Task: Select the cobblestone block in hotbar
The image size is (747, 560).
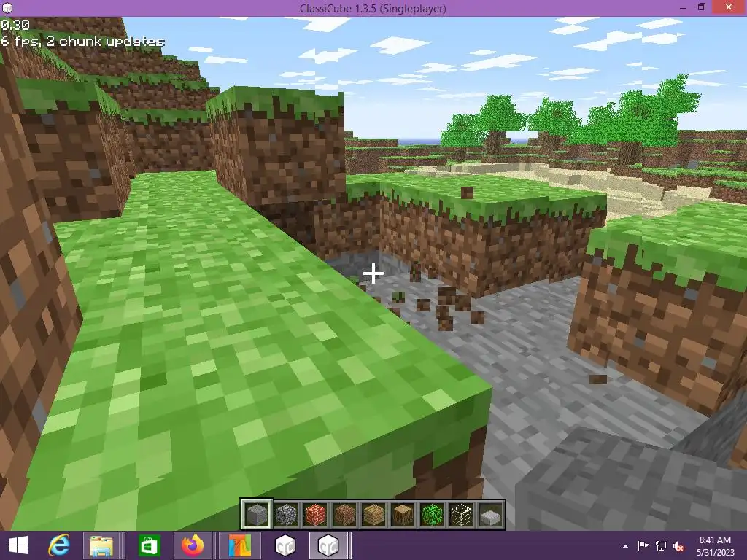Action: (286, 514)
